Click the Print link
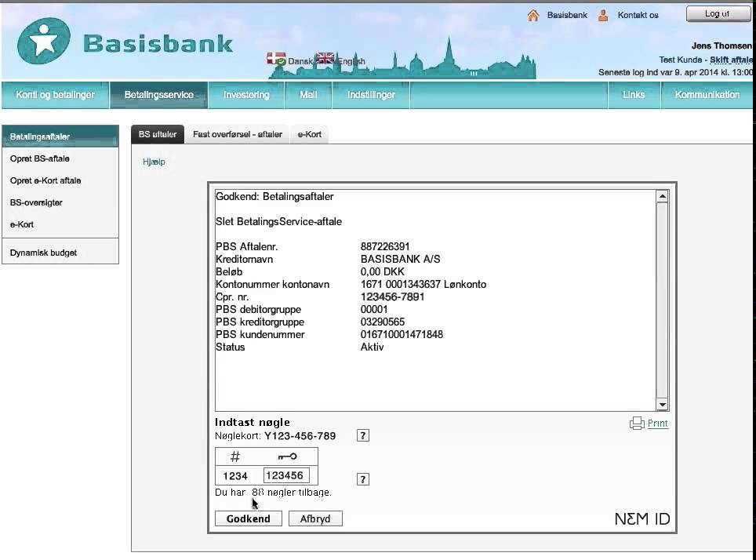 coord(658,424)
